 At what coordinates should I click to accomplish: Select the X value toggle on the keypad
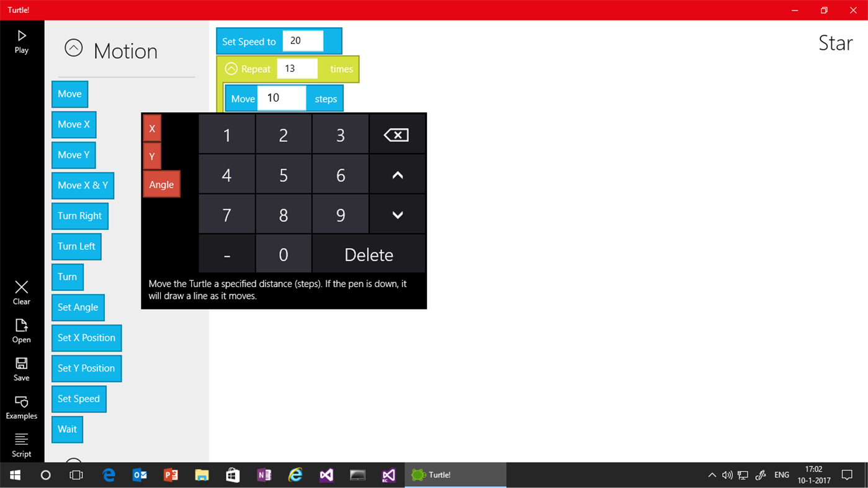tap(152, 128)
